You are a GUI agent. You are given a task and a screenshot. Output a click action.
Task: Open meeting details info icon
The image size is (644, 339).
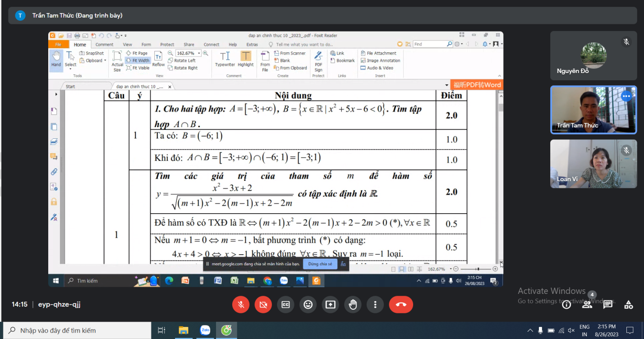point(566,304)
